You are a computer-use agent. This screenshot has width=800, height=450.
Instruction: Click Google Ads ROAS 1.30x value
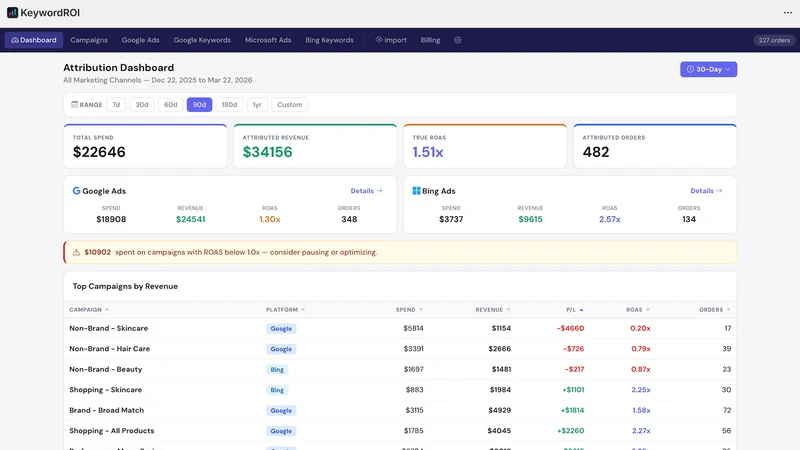(x=270, y=219)
